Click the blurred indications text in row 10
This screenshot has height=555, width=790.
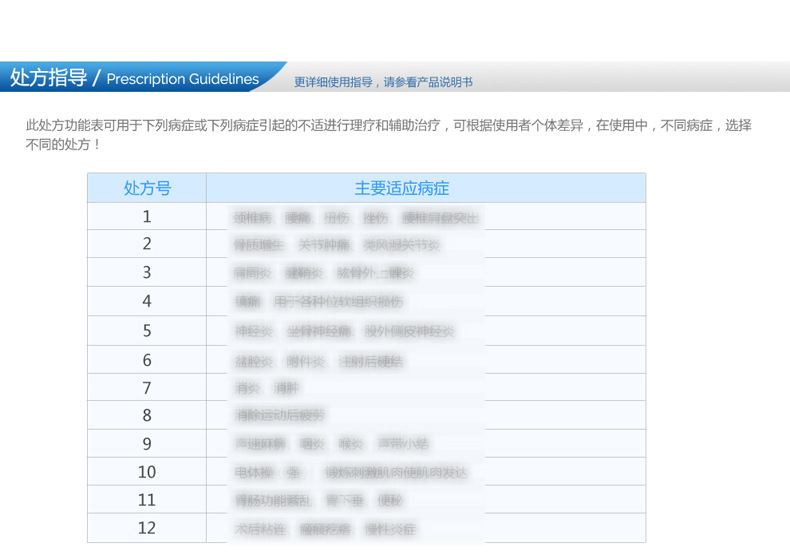coord(351,472)
